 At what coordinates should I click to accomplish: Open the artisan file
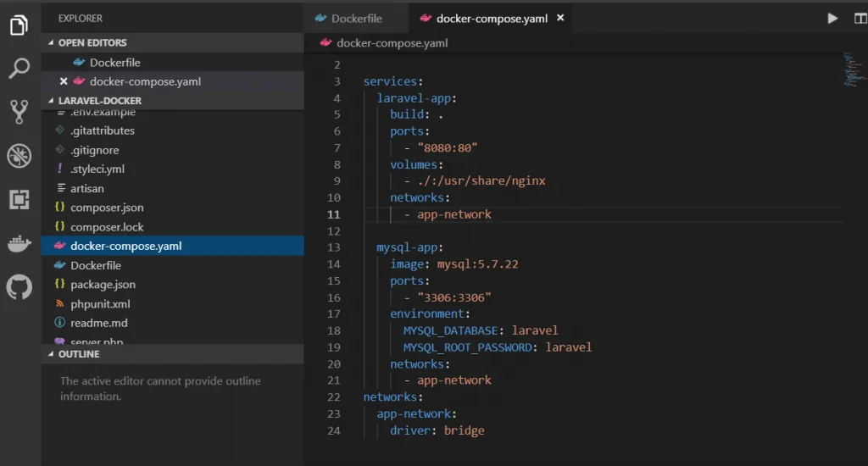tap(173, 188)
